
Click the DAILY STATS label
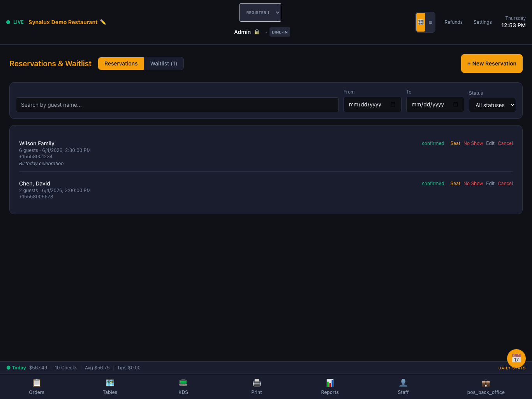512,368
